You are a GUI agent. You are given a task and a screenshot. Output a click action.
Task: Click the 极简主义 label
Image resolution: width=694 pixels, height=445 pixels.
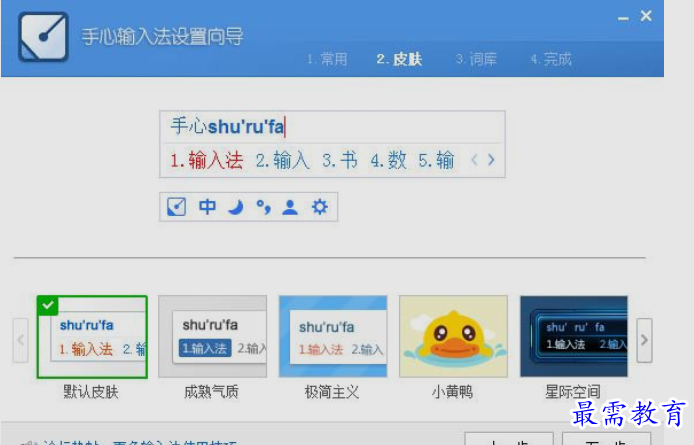point(332,392)
